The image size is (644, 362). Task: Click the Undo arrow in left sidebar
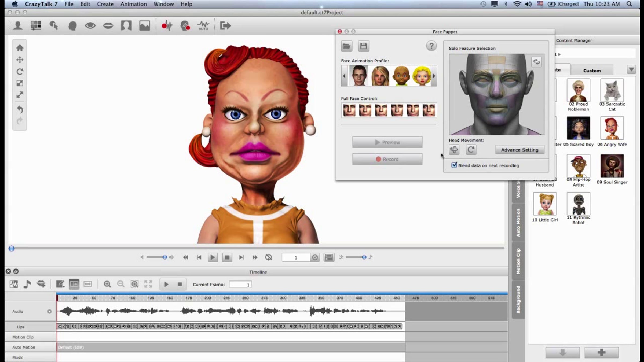pyautogui.click(x=20, y=109)
